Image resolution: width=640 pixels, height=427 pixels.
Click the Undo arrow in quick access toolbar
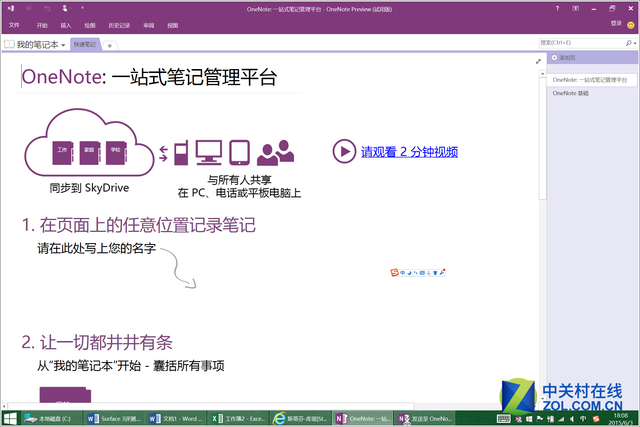point(47,8)
